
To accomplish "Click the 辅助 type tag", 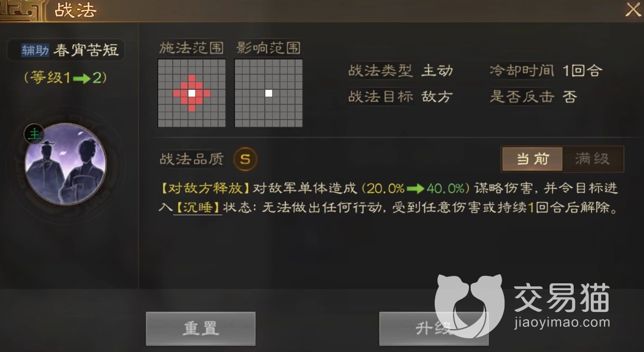I will 35,50.
